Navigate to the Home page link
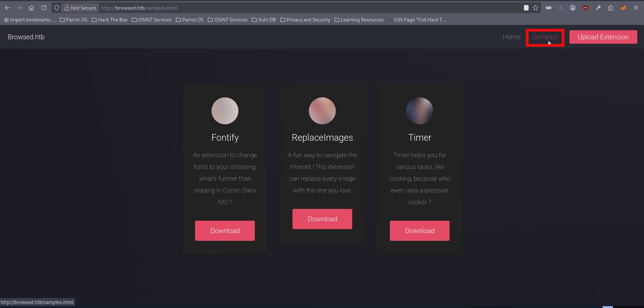Viewport: 644px width, 308px height. tap(511, 37)
